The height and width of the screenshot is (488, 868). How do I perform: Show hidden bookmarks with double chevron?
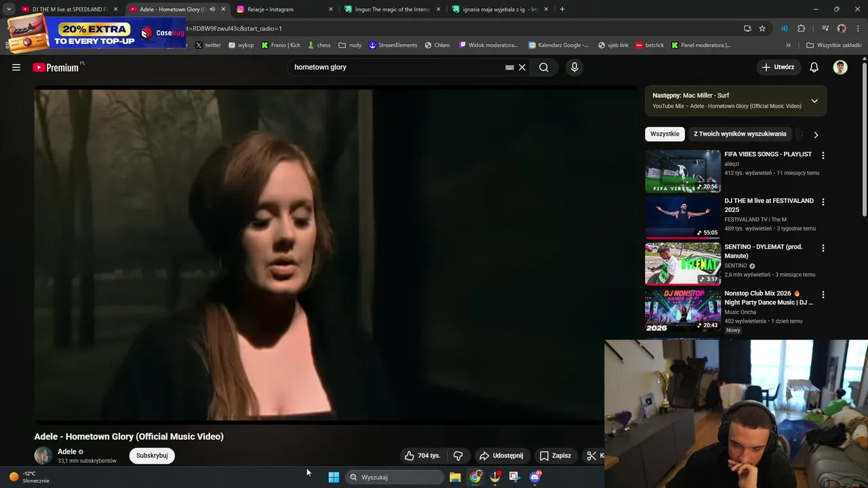[788, 45]
